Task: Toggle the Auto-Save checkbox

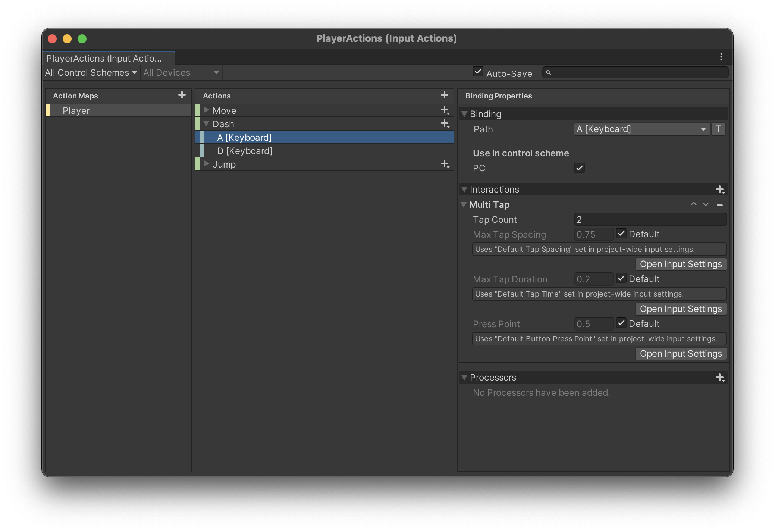Action: 478,72
